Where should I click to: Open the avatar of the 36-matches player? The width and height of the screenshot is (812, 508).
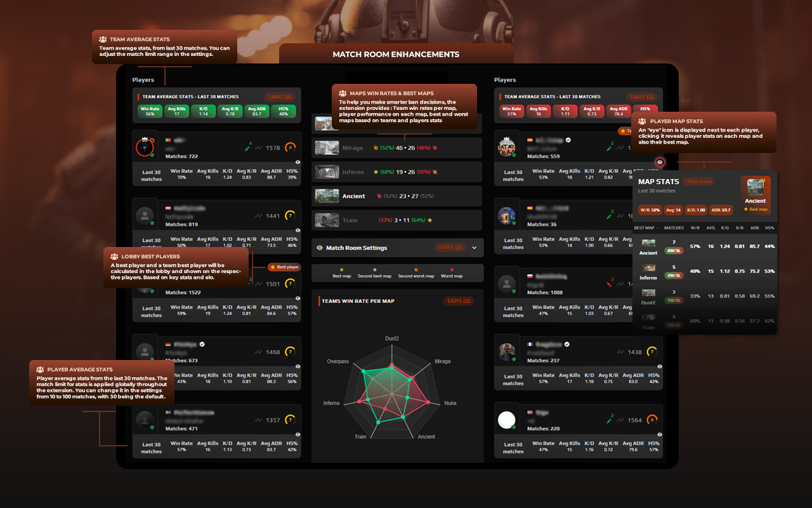coord(507,216)
